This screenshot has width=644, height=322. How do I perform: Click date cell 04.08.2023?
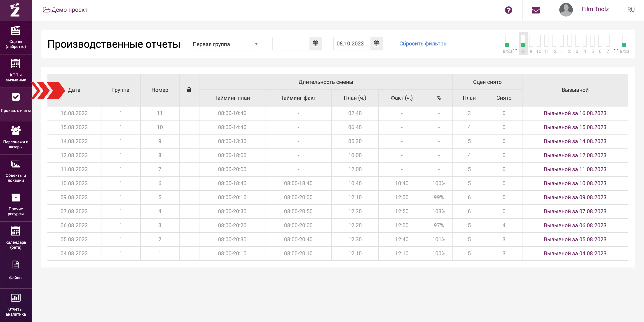74,253
